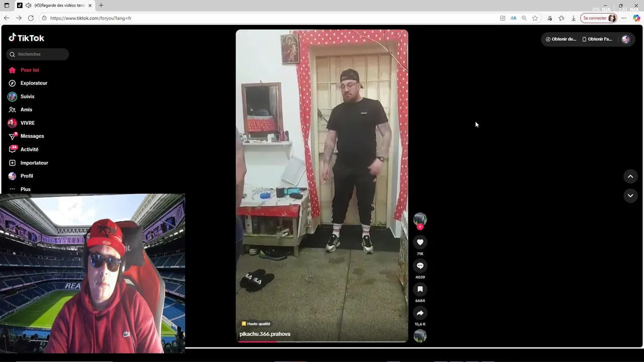The width and height of the screenshot is (644, 362).
Task: Go to previous video with up chevron
Action: point(630,176)
